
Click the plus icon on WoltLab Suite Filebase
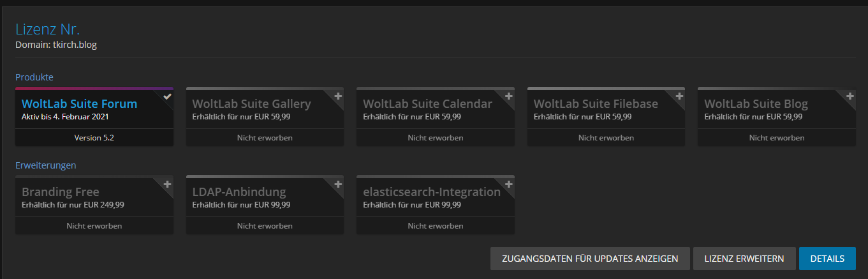(x=679, y=96)
